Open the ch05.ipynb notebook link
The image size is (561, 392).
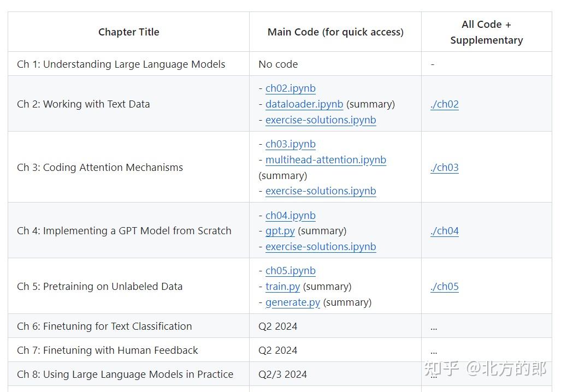click(x=290, y=271)
